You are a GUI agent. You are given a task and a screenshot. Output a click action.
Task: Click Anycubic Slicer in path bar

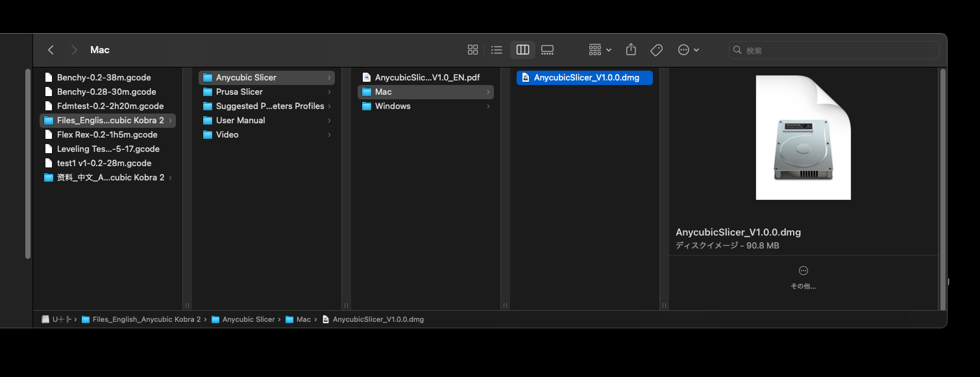249,319
